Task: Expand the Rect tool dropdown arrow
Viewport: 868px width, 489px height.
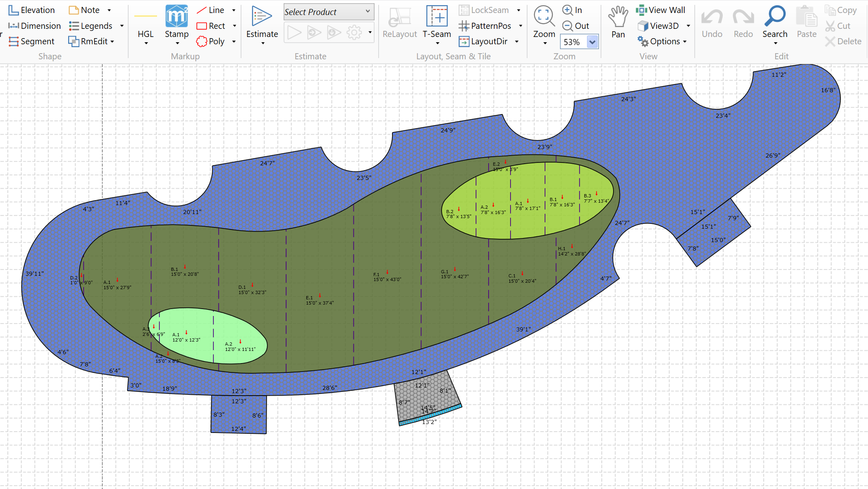Action: click(x=234, y=26)
